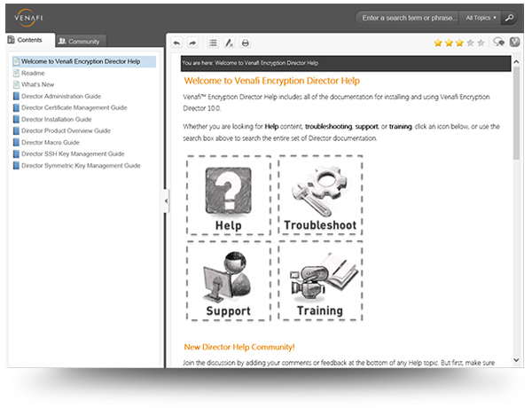Click the Director Administration Guide book icon
Screen dimensions: 532x408
pos(16,96)
